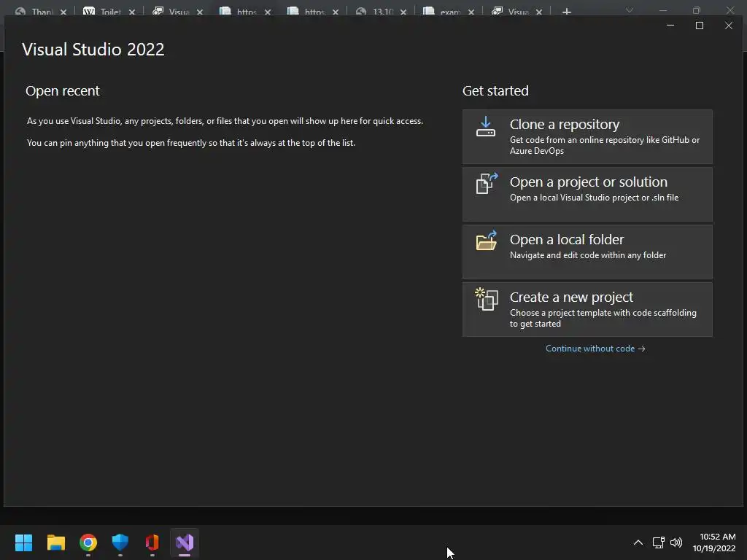
Task: Switch to the browser's Wikipedia "Toilet" tab
Action: click(x=109, y=12)
